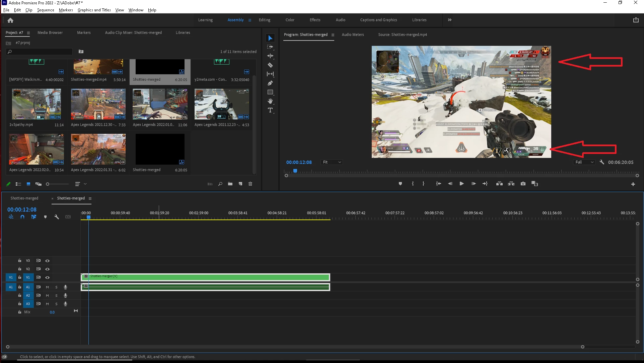644x363 pixels.
Task: Click the Export Frame camera icon
Action: (x=523, y=184)
